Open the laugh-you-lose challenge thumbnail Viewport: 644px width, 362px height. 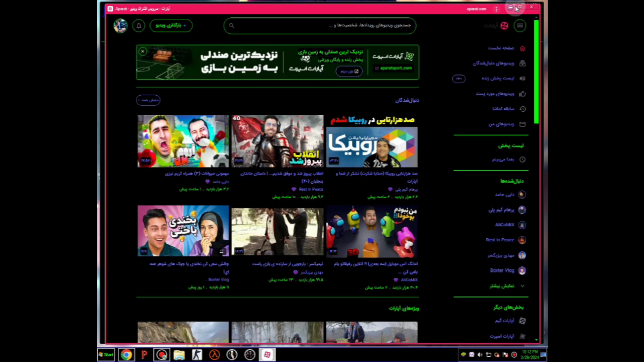click(183, 232)
